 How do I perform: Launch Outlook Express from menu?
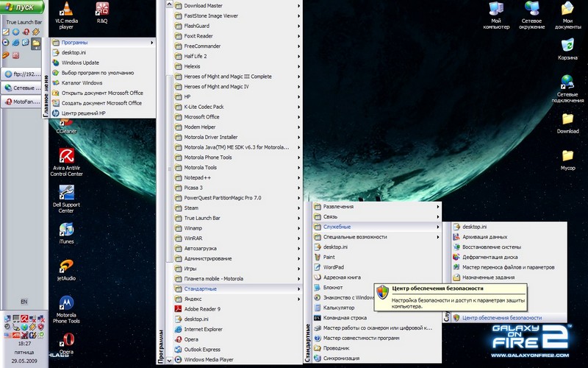click(x=237, y=350)
